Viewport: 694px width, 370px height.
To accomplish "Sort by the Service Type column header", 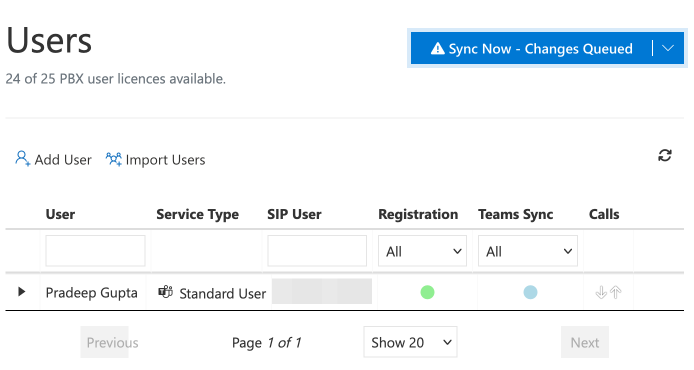I will pyautogui.click(x=197, y=214).
